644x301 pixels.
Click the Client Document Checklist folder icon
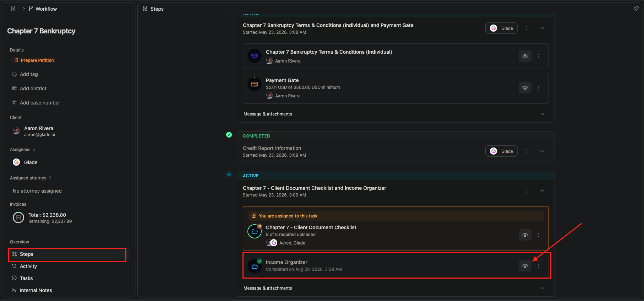click(255, 231)
